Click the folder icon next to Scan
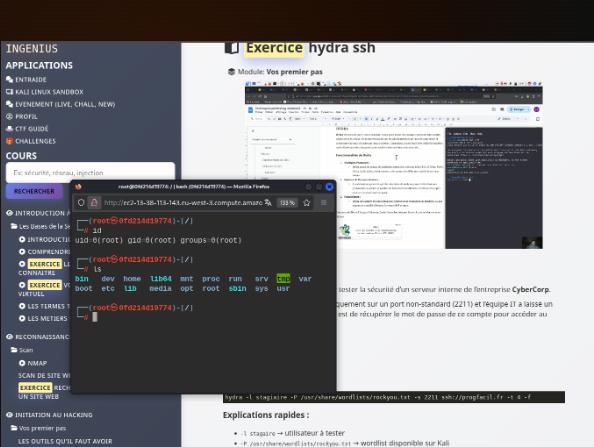Image resolution: width=594 pixels, height=447 pixels. 14,350
